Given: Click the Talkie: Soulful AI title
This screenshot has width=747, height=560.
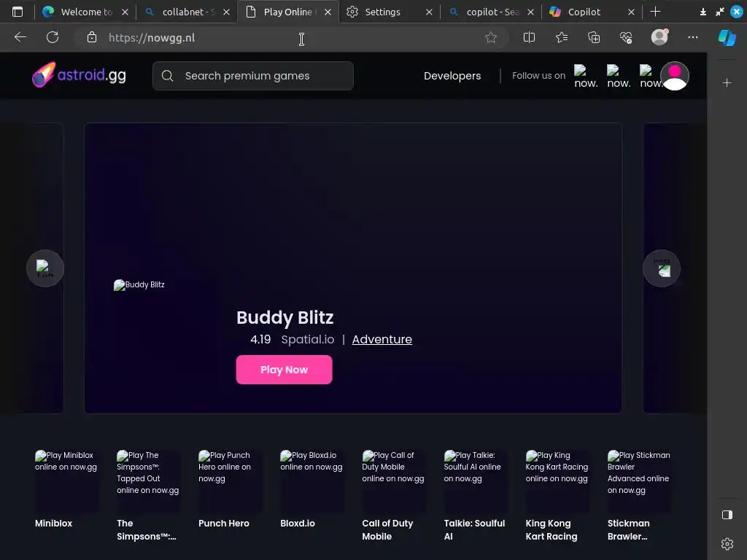Looking at the screenshot, I should pos(474,529).
